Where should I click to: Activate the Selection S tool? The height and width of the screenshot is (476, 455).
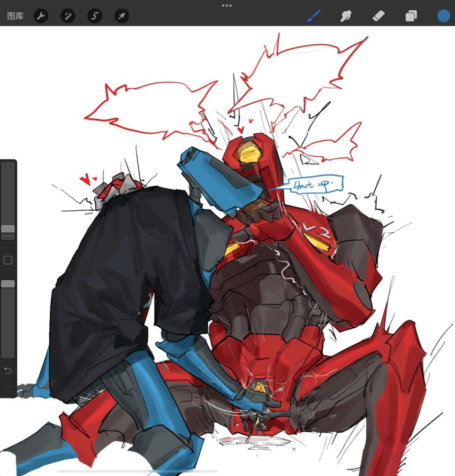95,16
